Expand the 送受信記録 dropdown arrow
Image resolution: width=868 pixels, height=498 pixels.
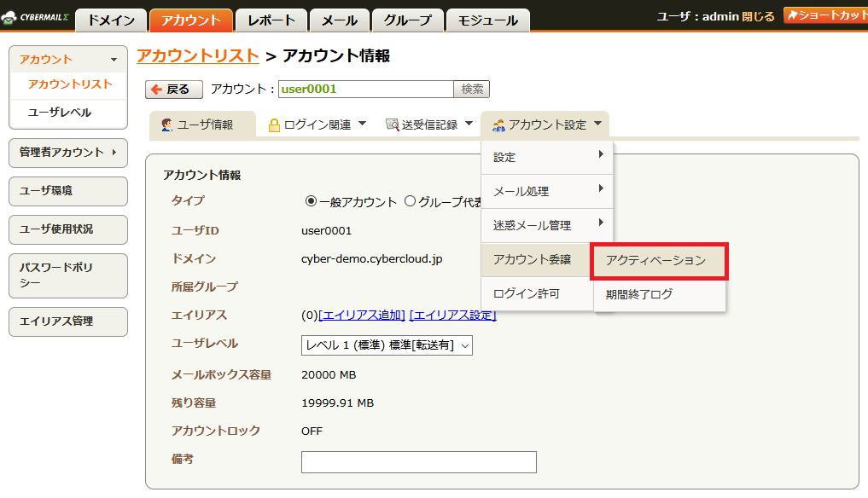click(x=469, y=124)
